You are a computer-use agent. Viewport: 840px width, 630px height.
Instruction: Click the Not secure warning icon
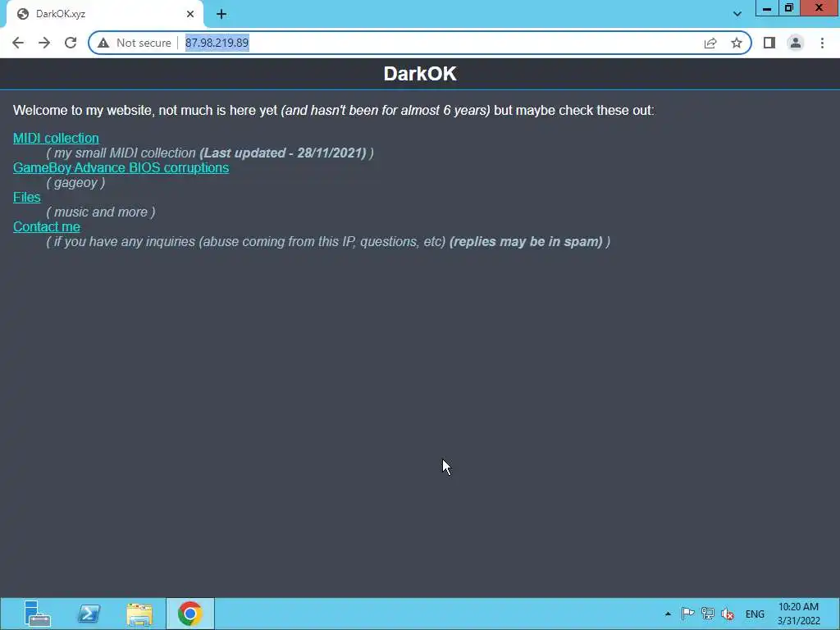[103, 43]
